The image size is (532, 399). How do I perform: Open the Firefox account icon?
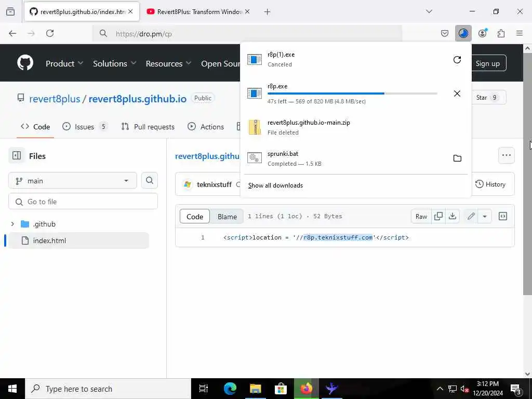(x=482, y=33)
